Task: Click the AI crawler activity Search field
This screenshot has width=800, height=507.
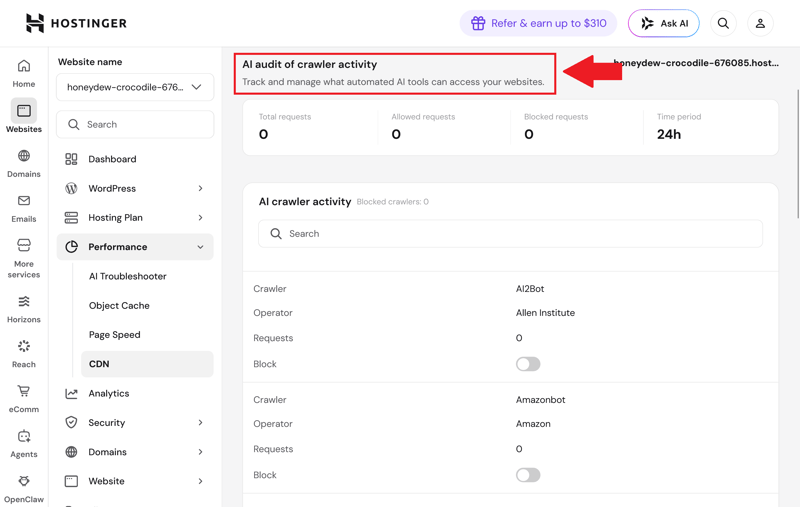Action: [x=510, y=234]
